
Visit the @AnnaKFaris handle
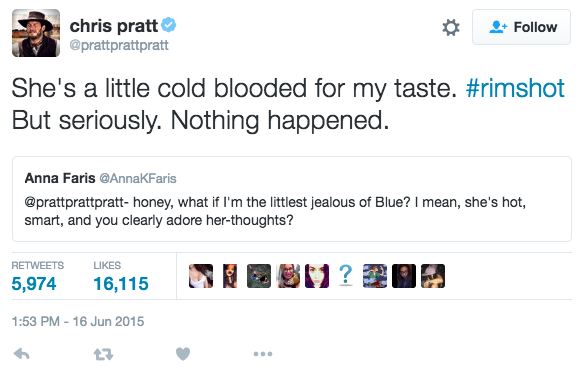pos(138,178)
